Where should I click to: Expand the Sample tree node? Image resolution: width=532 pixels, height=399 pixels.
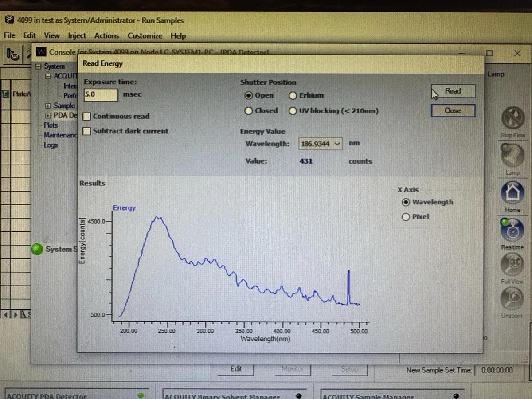48,106
